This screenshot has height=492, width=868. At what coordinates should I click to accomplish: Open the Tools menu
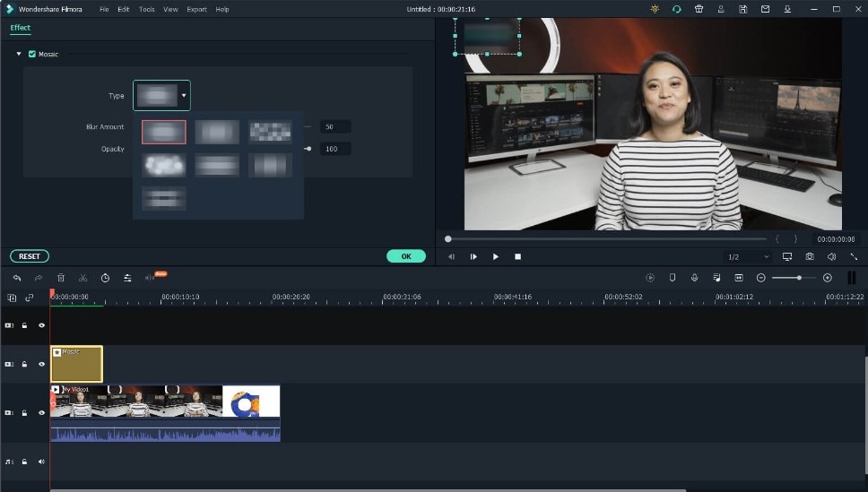click(146, 9)
